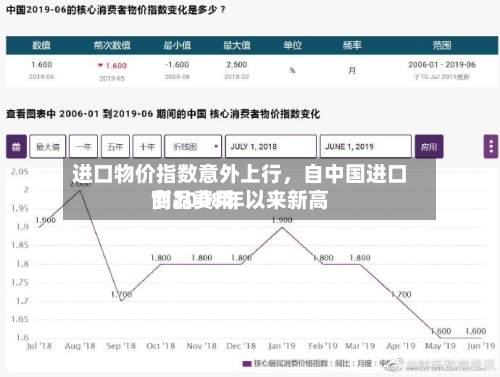Open the purple calendar icon
Viewport: 500px width, 377px height.
pos(16,146)
